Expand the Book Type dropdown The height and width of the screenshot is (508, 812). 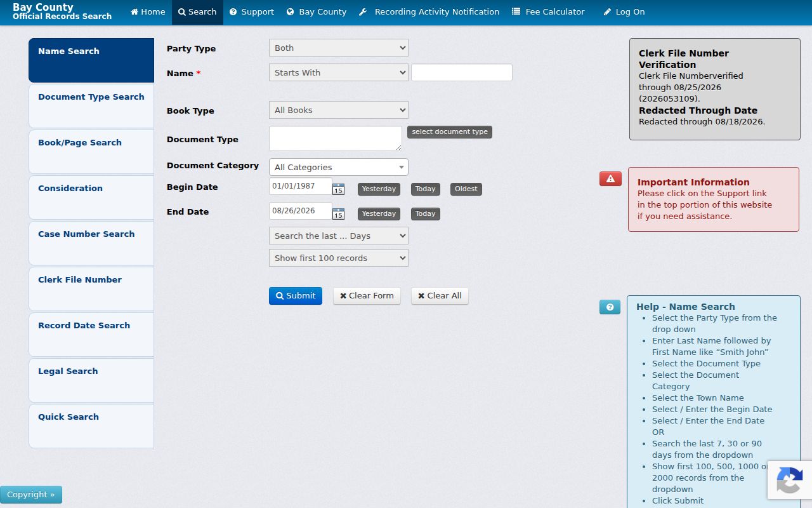pyautogui.click(x=339, y=110)
